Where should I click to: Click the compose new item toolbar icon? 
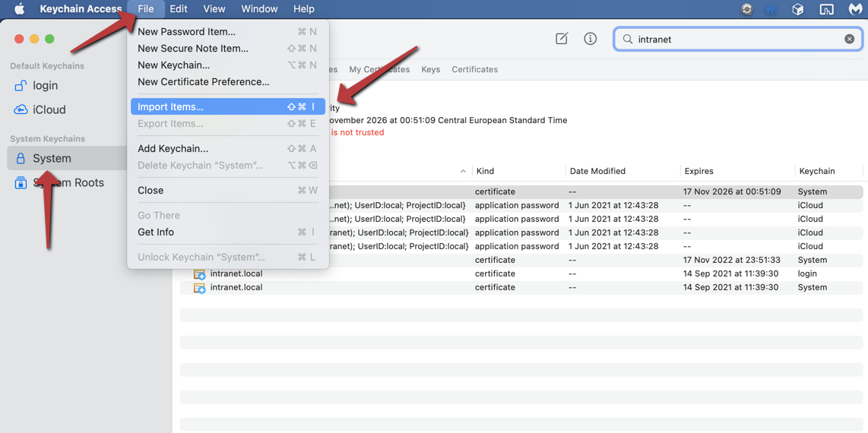point(562,39)
